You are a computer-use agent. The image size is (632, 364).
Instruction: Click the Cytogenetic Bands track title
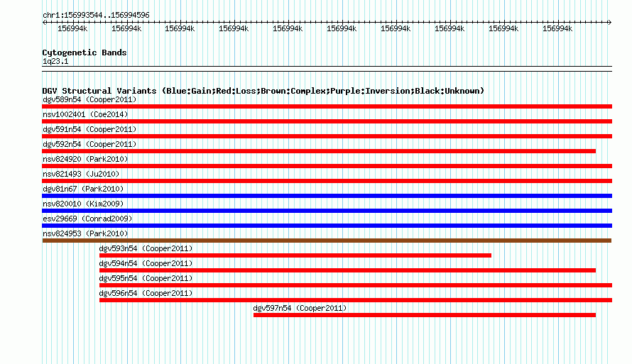[85, 53]
